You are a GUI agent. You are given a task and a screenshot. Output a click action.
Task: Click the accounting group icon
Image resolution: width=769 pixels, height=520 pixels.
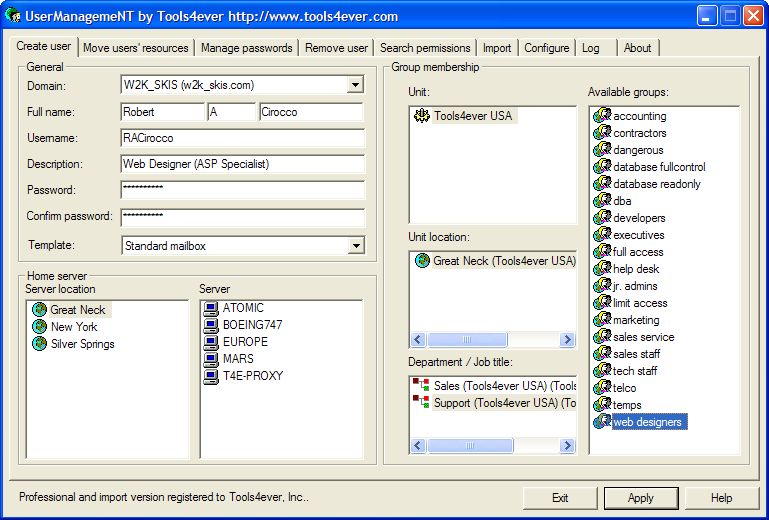pos(602,116)
